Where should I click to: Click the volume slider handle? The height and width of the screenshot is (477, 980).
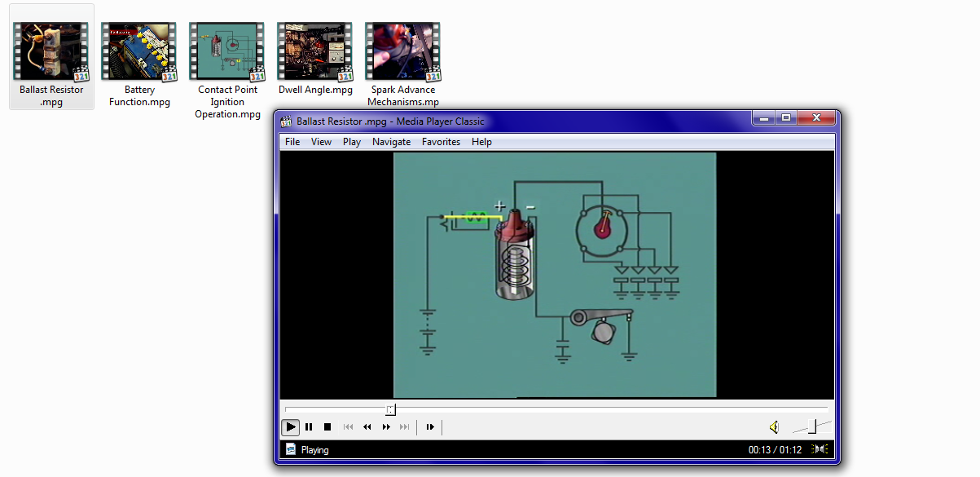coord(812,426)
